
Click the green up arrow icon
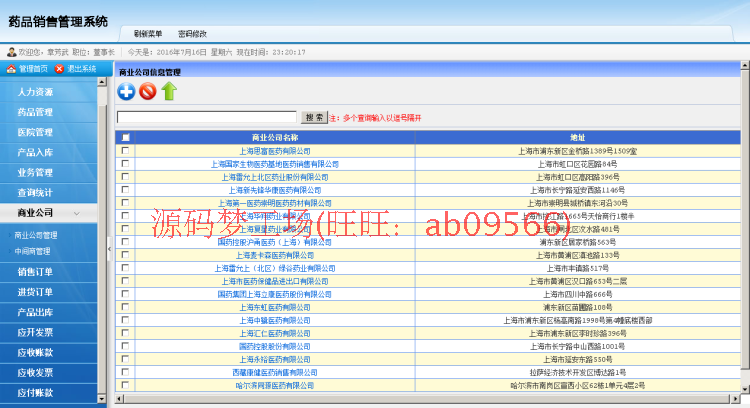coord(169,91)
